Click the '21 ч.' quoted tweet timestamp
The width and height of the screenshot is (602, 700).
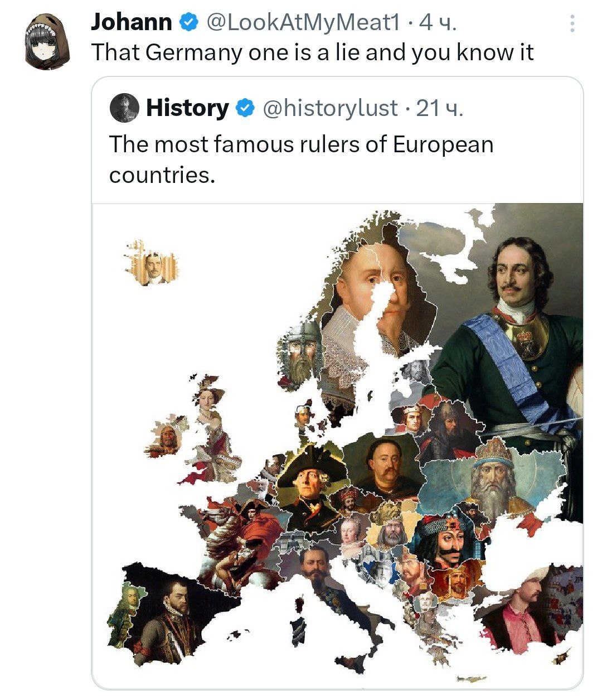[x=440, y=108]
